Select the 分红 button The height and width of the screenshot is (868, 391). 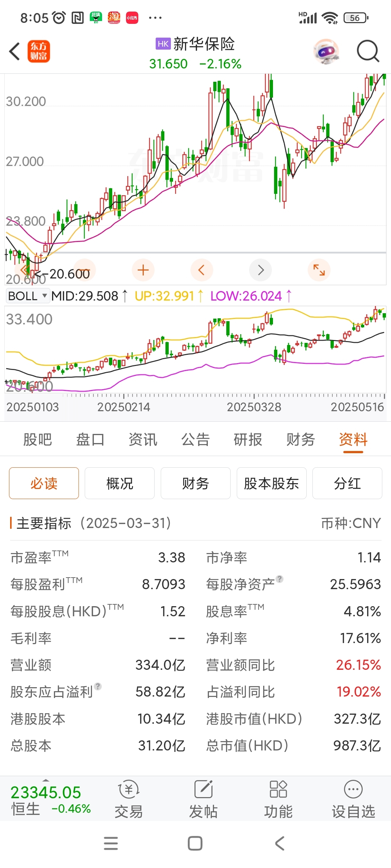347,483
